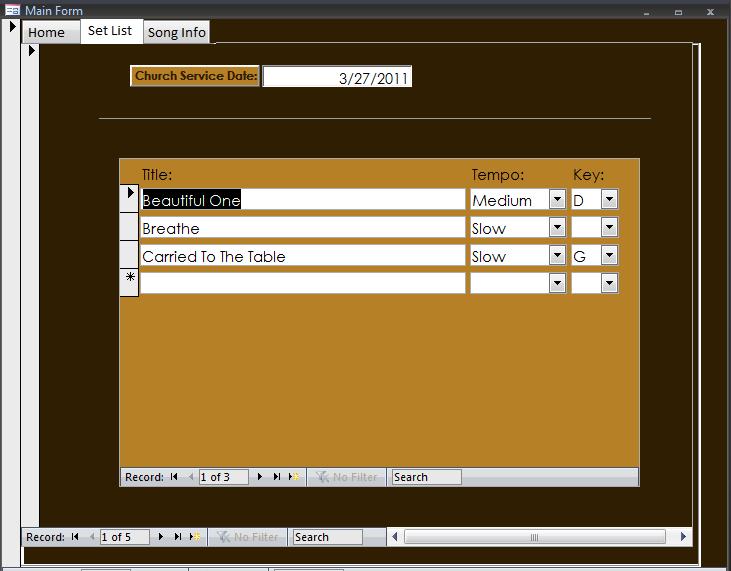Viewport: 731px width, 571px height.
Task: Minimize the Main Form window
Action: click(647, 12)
